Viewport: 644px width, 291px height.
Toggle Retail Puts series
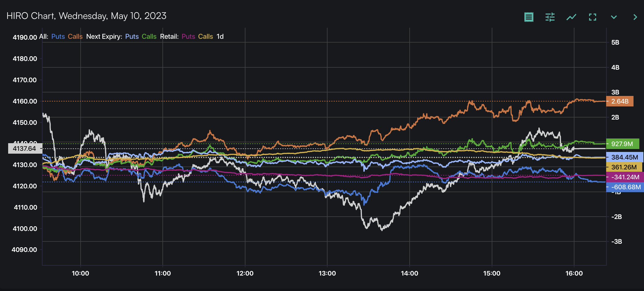[188, 36]
